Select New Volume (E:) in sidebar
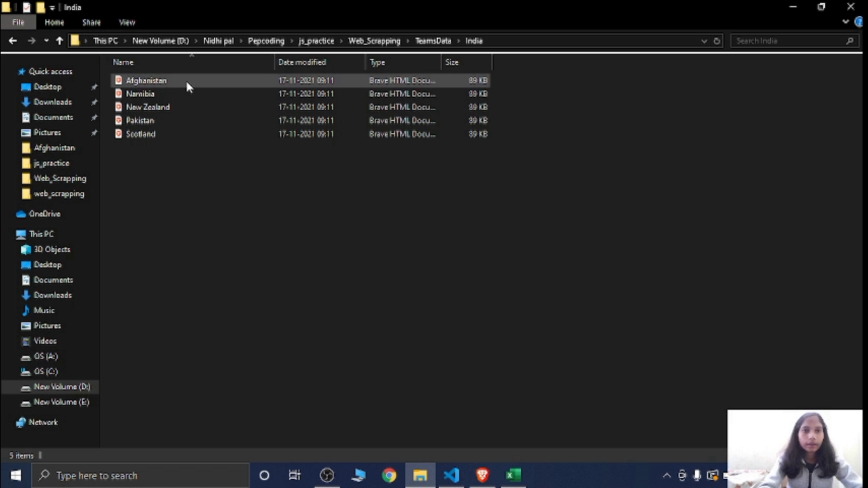 click(61, 402)
